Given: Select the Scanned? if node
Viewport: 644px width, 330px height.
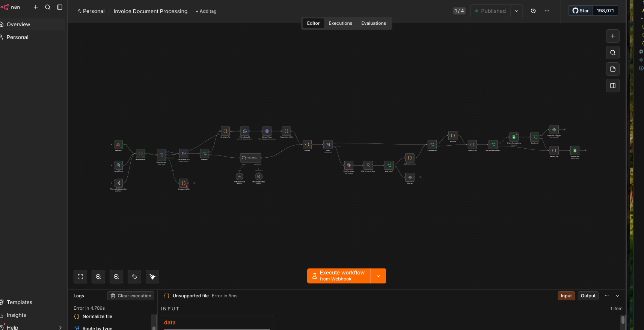Looking at the screenshot, I should [205, 153].
